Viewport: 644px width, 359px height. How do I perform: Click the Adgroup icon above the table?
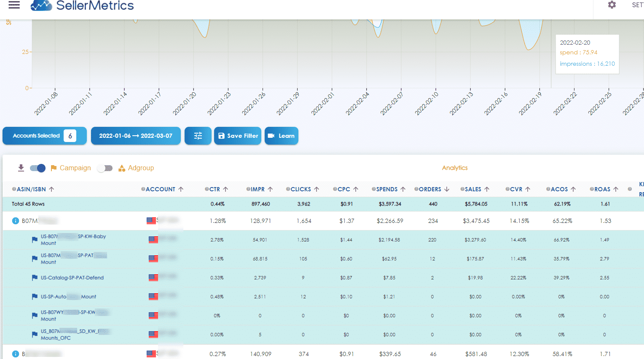[x=121, y=168]
